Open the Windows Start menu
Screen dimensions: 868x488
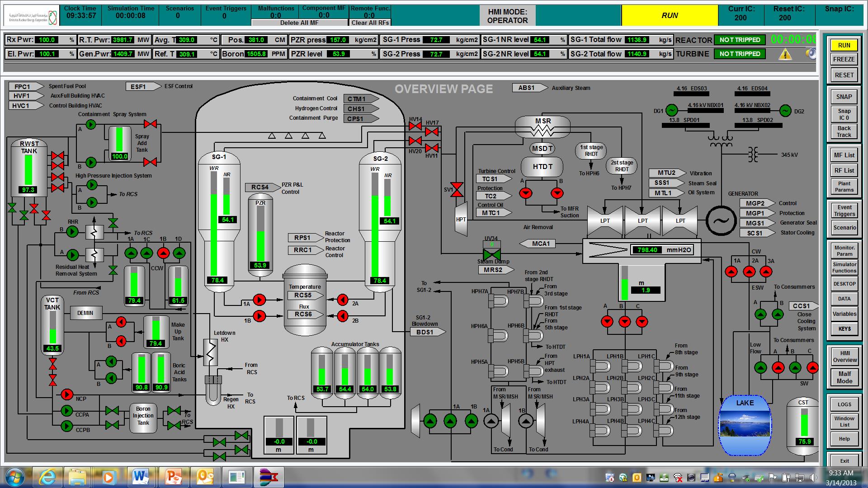[14, 477]
